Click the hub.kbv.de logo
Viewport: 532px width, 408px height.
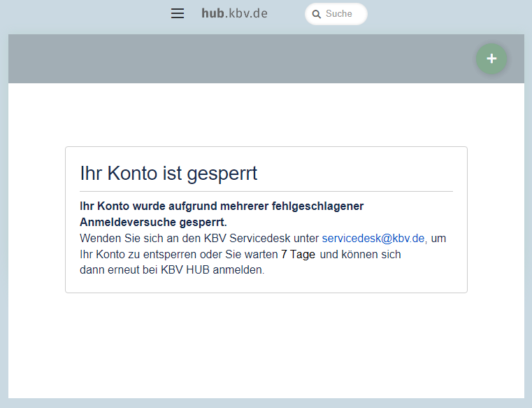[234, 13]
